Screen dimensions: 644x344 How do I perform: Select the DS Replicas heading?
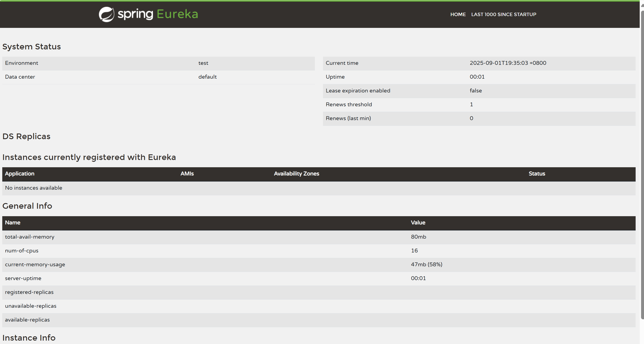click(26, 136)
